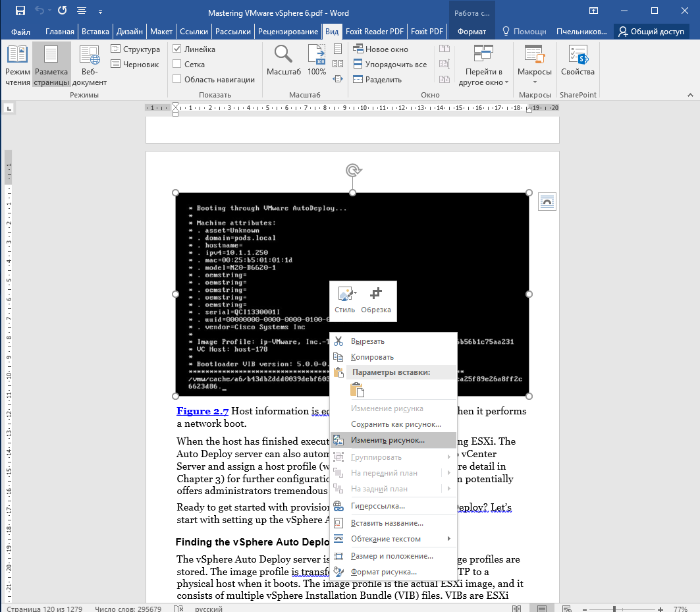The width and height of the screenshot is (700, 612).
Task: Enable Область навигации checkbox
Action: click(176, 80)
